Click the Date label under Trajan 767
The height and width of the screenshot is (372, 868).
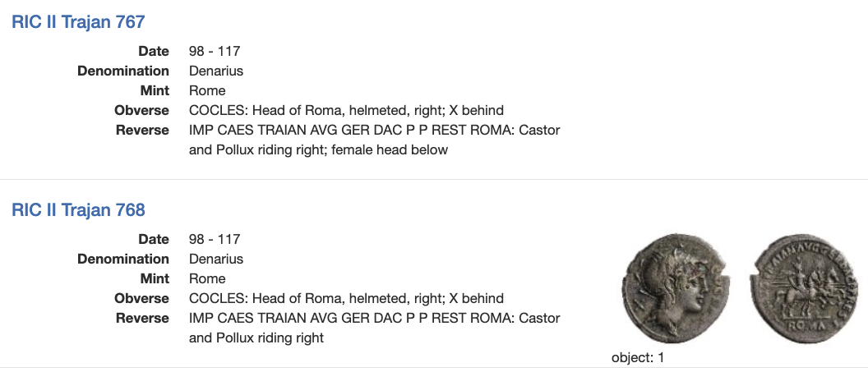tap(154, 51)
